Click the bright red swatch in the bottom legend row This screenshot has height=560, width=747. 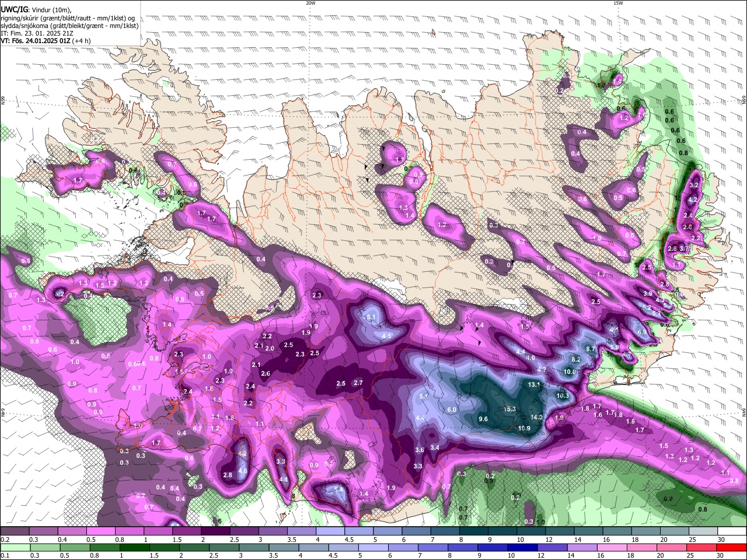[731, 547]
